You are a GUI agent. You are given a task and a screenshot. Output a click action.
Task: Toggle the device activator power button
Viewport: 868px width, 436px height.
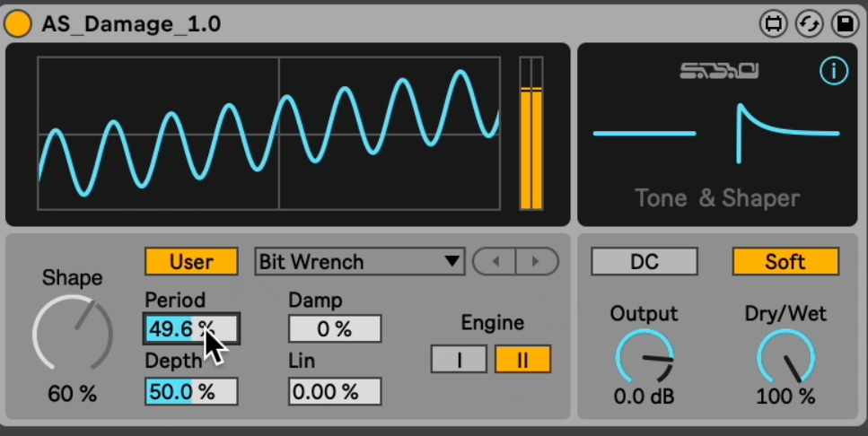point(18,24)
